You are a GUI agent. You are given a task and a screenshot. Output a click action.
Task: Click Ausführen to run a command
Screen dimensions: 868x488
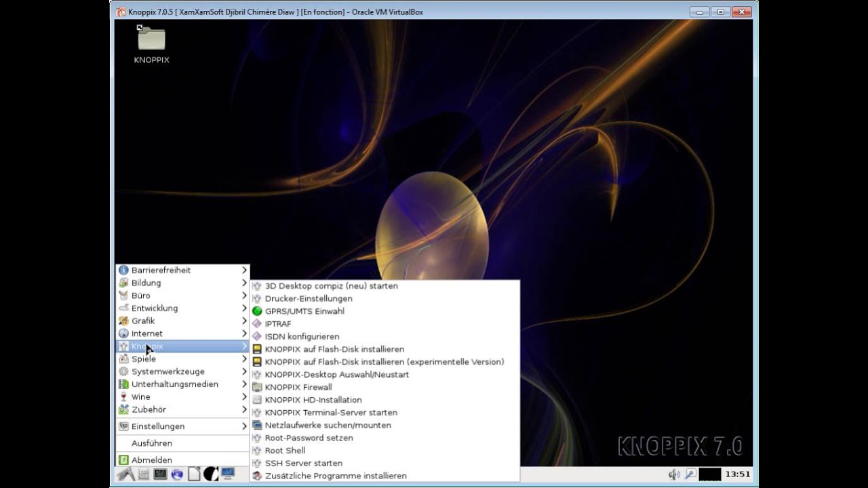click(182, 443)
